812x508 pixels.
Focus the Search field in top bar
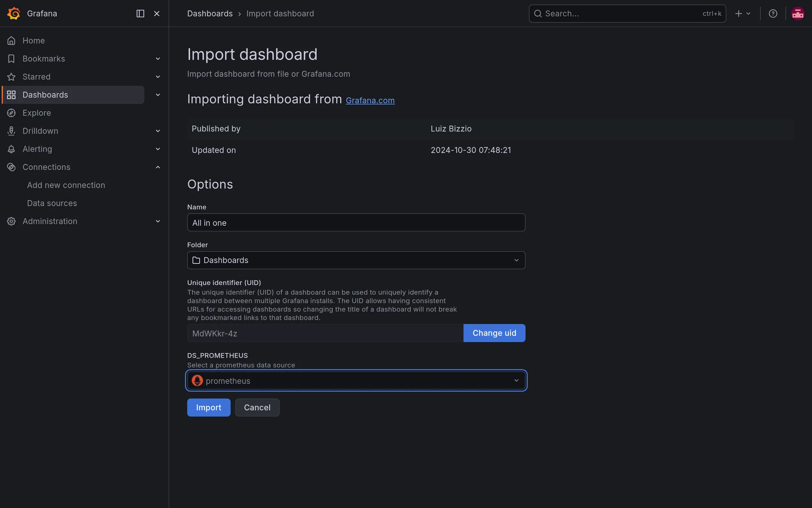(627, 14)
